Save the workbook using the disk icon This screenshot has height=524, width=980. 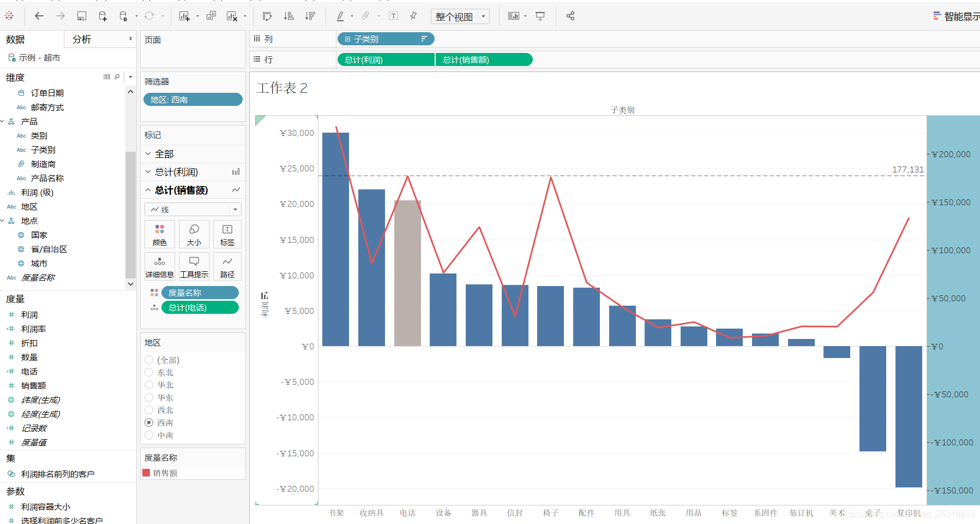tap(82, 16)
